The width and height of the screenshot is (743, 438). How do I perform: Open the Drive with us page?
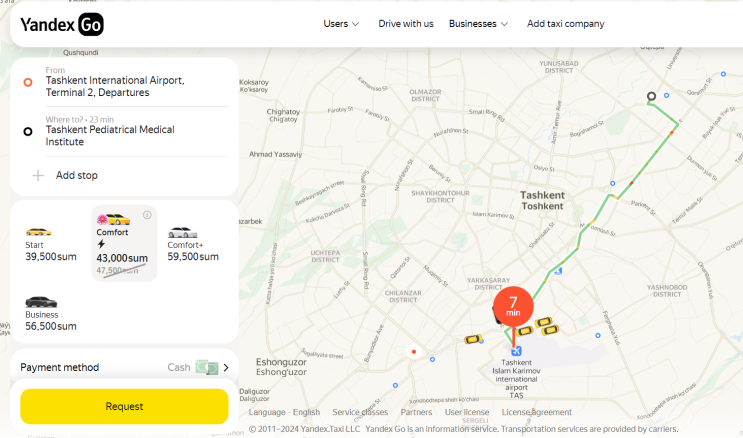(x=406, y=24)
